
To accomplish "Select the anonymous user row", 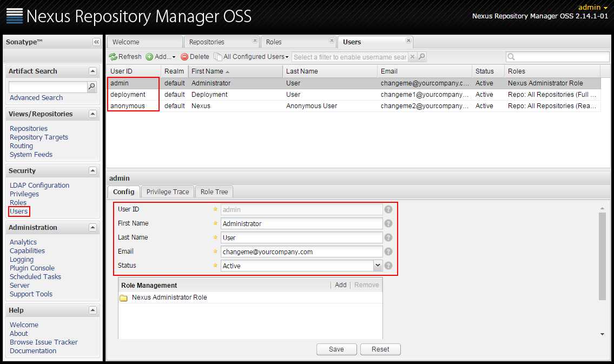I will point(353,106).
